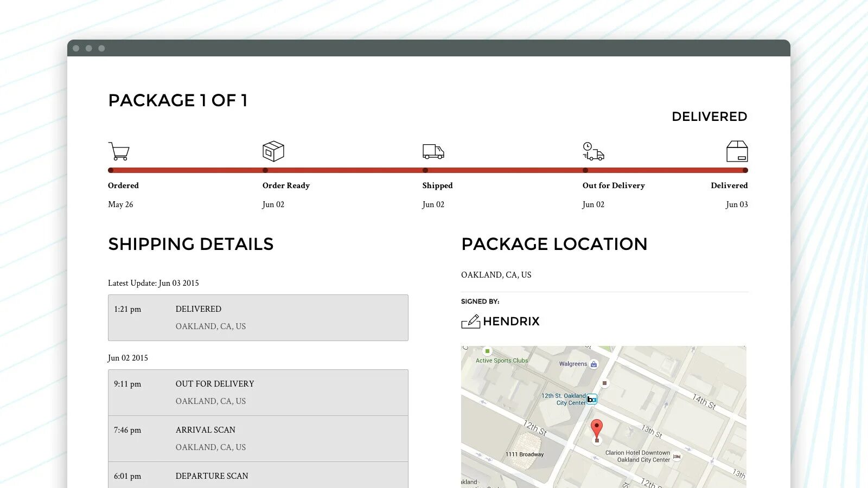The height and width of the screenshot is (488, 868).
Task: Click the 7:46 pm ARRIVAL SCAN row
Action: [258, 439]
